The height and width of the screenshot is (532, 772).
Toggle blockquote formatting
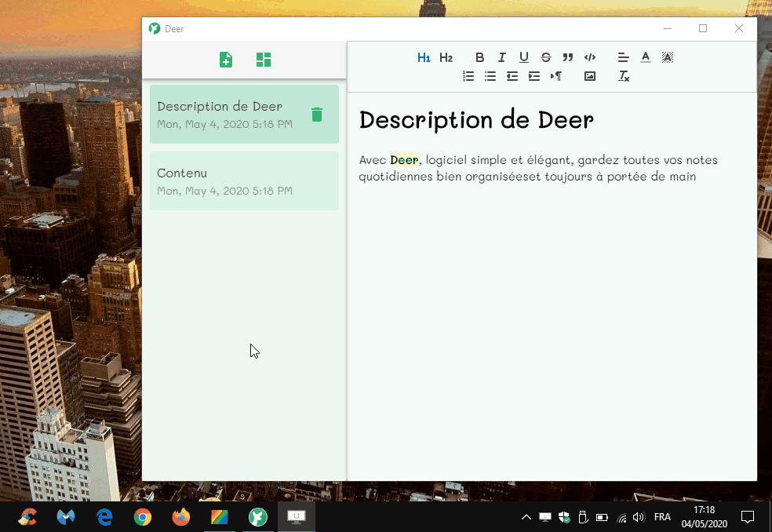click(x=568, y=57)
